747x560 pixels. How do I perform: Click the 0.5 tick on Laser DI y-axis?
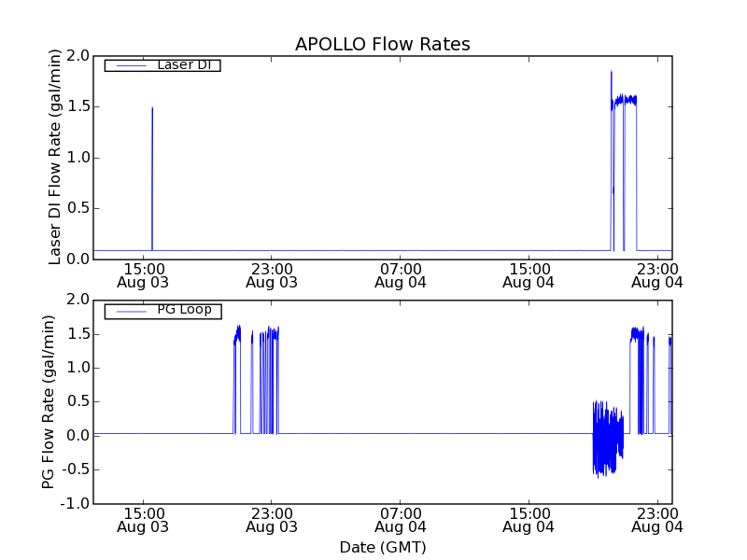(78, 208)
